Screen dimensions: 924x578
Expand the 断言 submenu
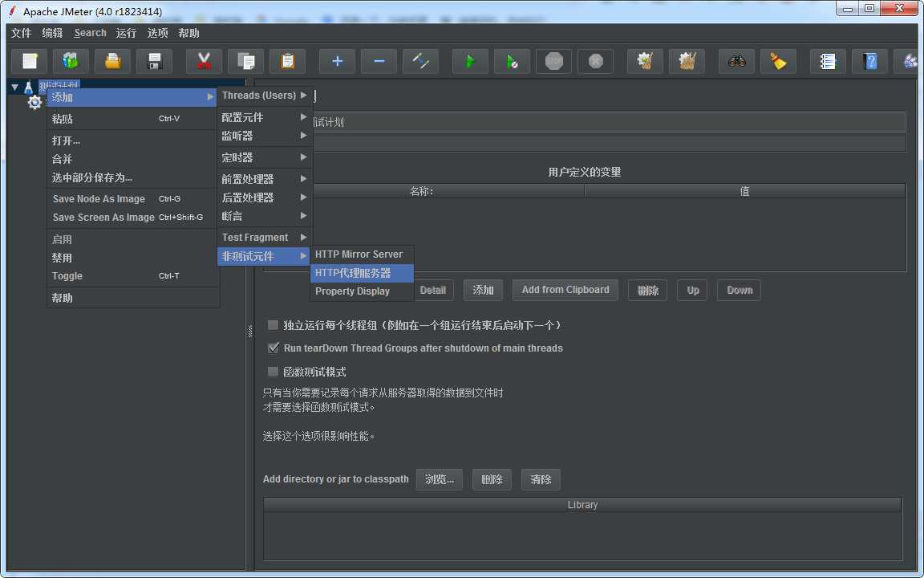265,216
